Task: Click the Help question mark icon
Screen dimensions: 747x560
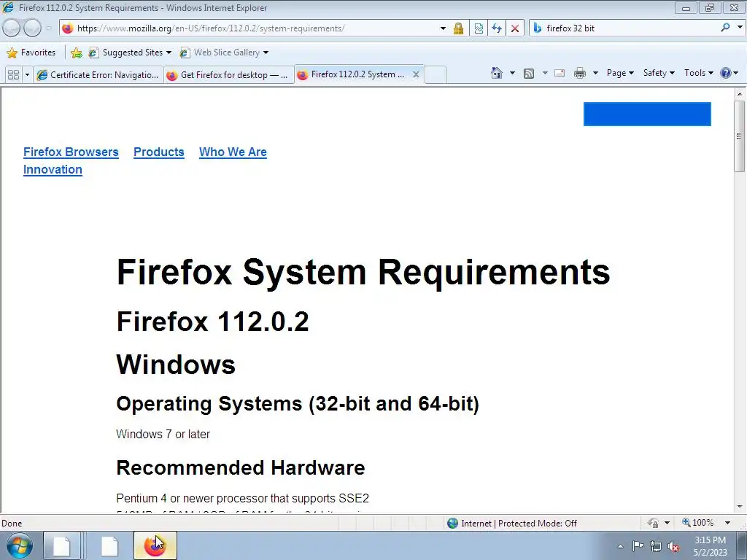Action: pyautogui.click(x=726, y=73)
